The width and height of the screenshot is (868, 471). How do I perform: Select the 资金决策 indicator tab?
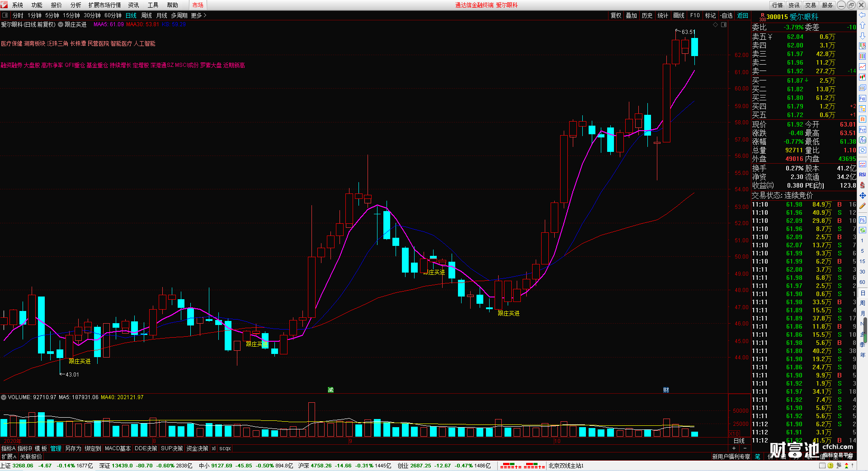pos(197,448)
